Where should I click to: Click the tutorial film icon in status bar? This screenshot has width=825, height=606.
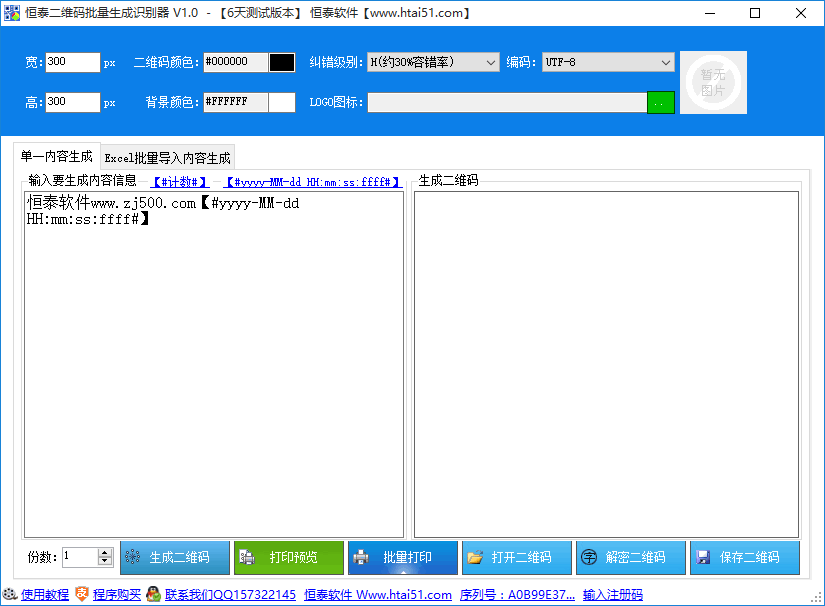pos(10,594)
